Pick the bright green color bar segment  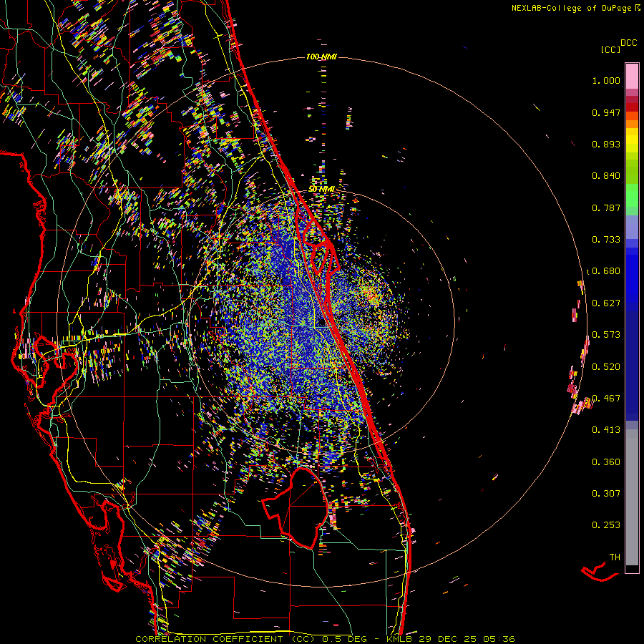pyautogui.click(x=632, y=195)
